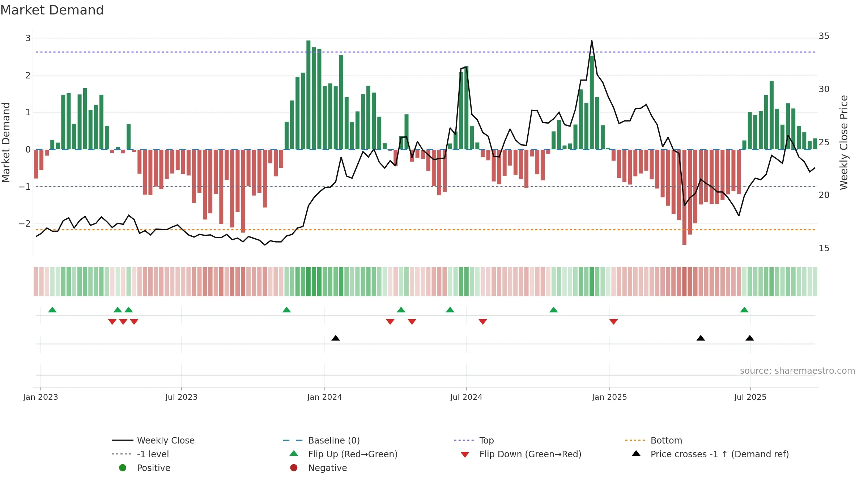Click the Weekly Close Price axis label
This screenshot has height=488, width=868.
tap(844, 142)
